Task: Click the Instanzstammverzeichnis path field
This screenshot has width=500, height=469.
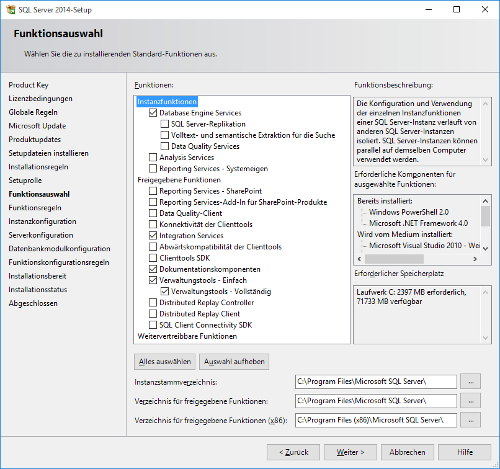Action: (x=376, y=381)
